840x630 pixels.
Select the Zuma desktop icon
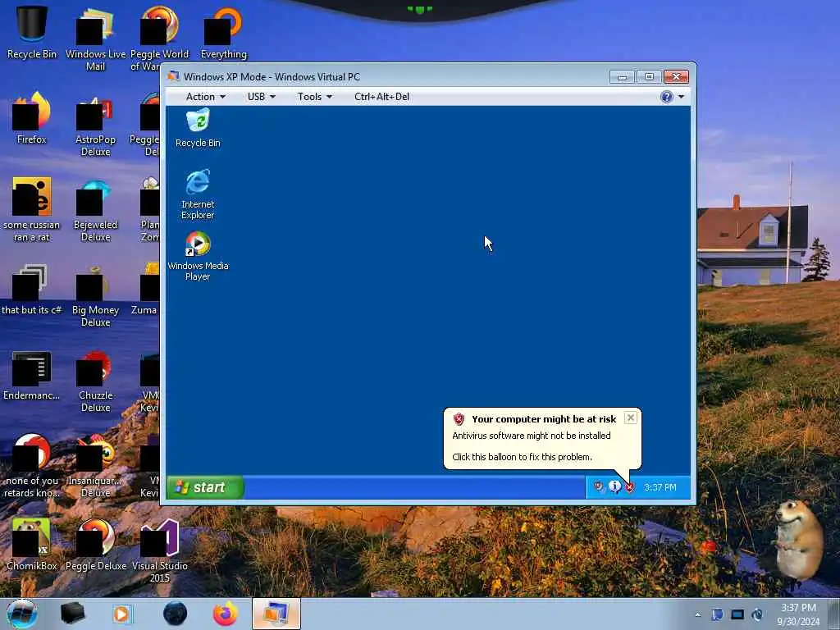[144, 290]
